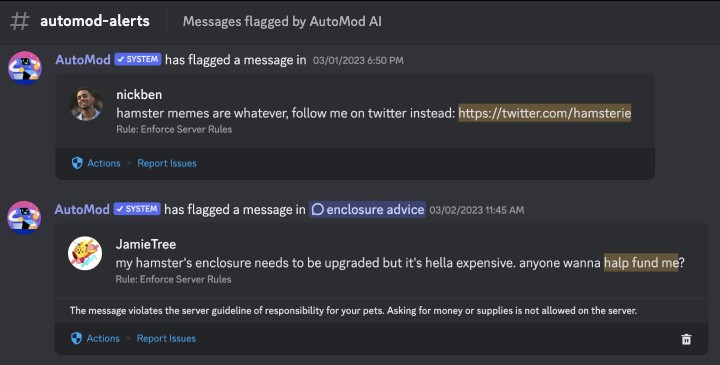Click the JamieTree username

[x=146, y=244]
